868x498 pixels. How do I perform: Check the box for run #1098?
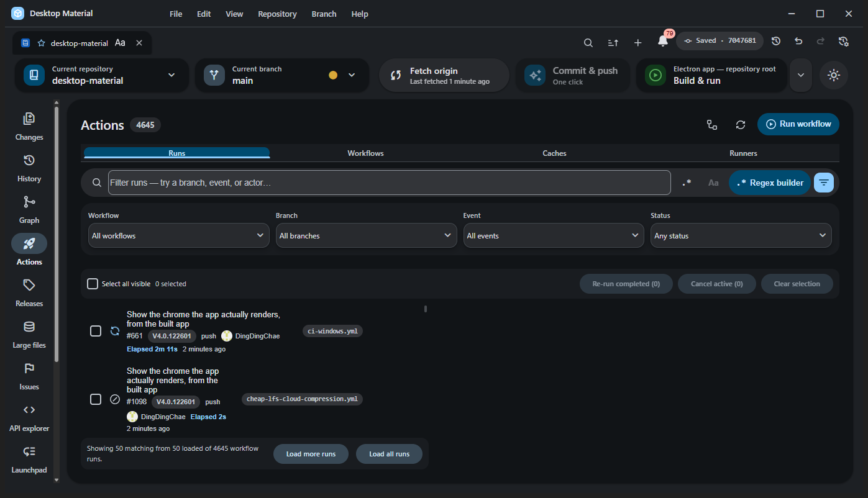coord(96,399)
